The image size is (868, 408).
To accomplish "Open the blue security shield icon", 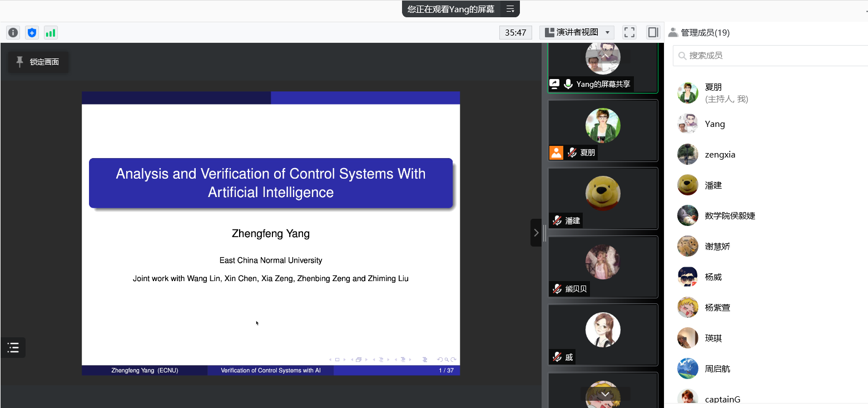I will click(x=32, y=32).
